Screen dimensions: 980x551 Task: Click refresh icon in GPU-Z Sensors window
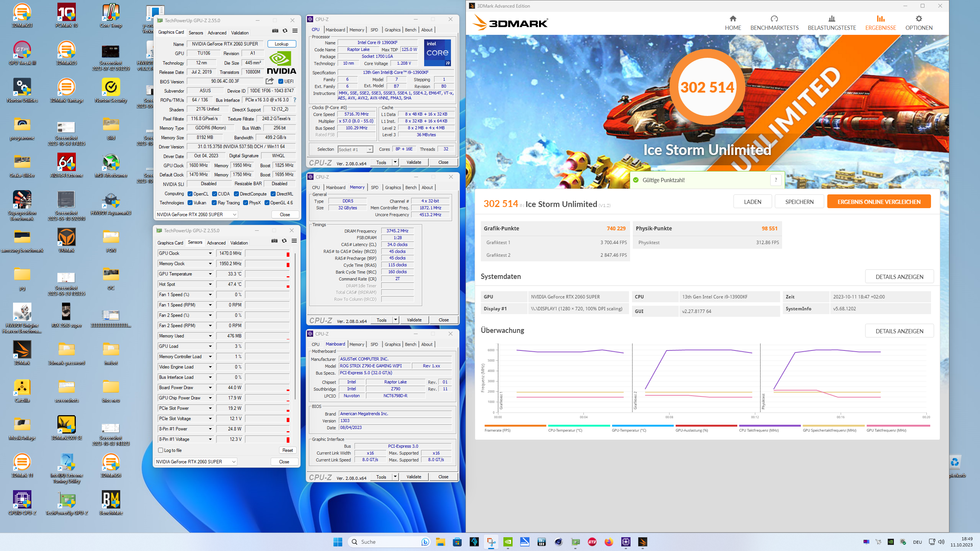click(284, 241)
